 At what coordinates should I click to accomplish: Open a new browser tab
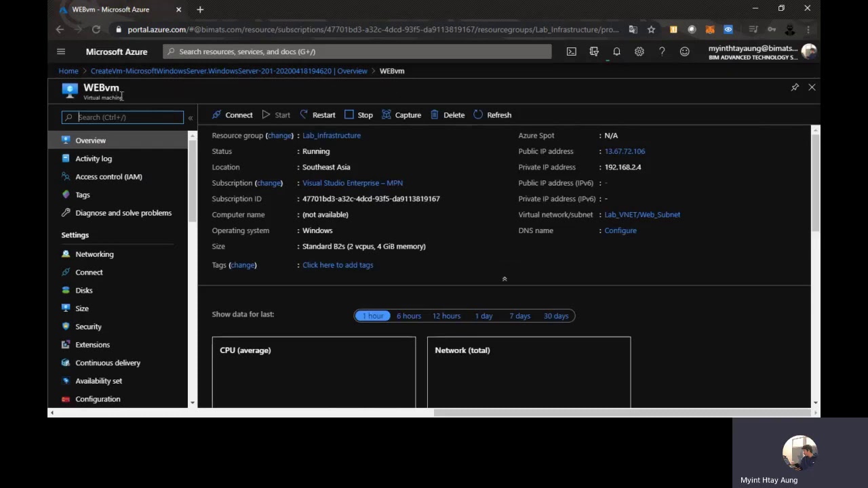point(200,9)
